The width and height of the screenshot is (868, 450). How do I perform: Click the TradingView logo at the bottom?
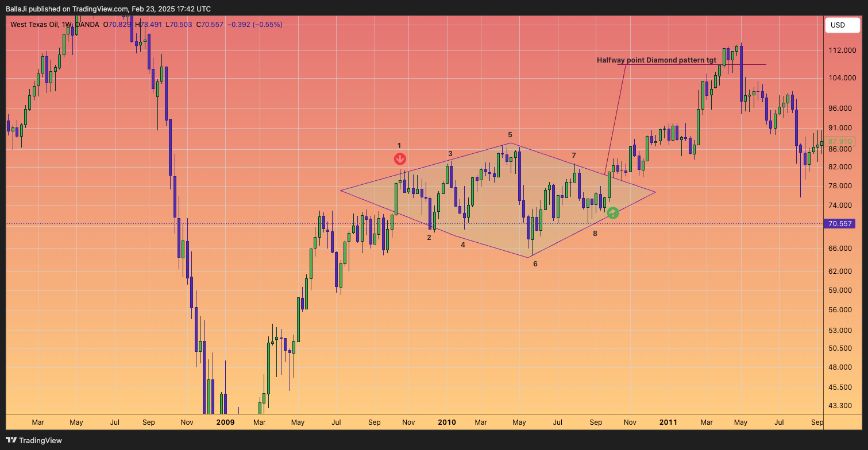pos(34,440)
